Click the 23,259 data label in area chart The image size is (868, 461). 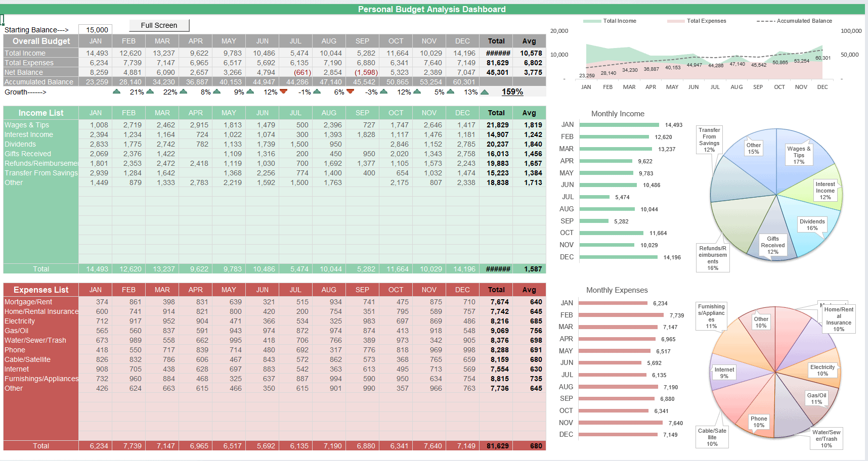[587, 76]
